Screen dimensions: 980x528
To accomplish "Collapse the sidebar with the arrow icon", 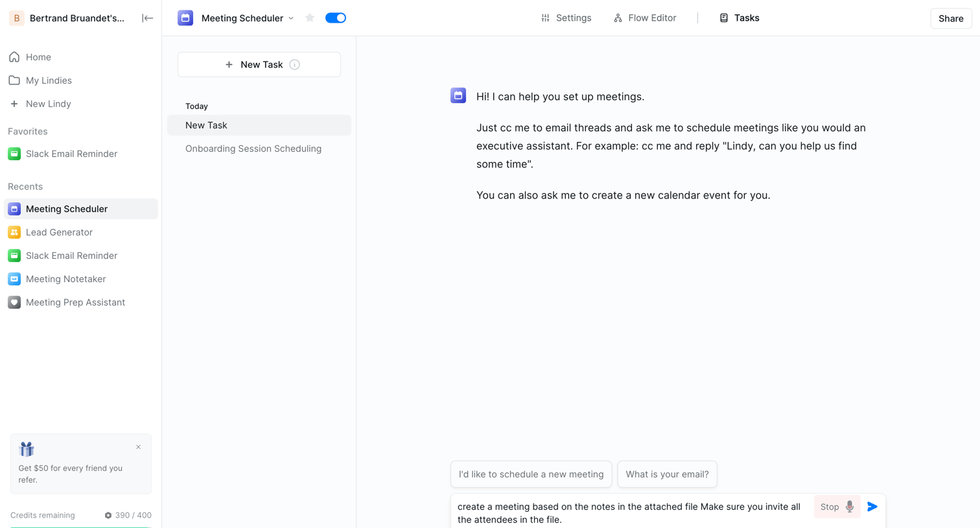I will pyautogui.click(x=147, y=18).
